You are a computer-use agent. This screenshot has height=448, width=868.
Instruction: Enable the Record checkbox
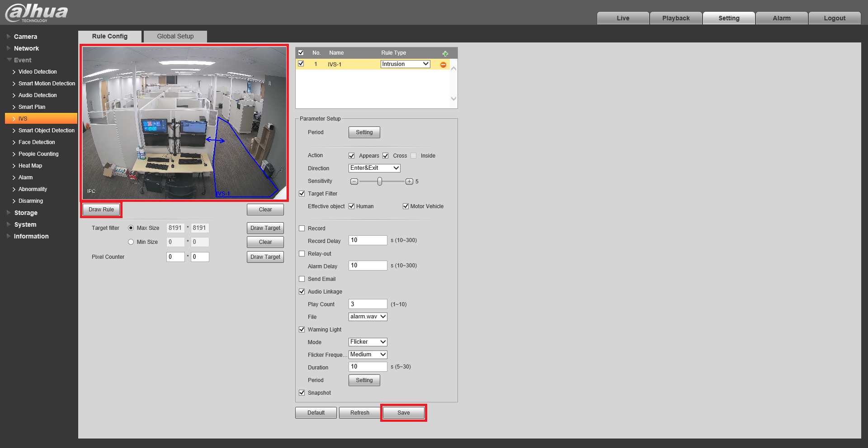click(302, 229)
